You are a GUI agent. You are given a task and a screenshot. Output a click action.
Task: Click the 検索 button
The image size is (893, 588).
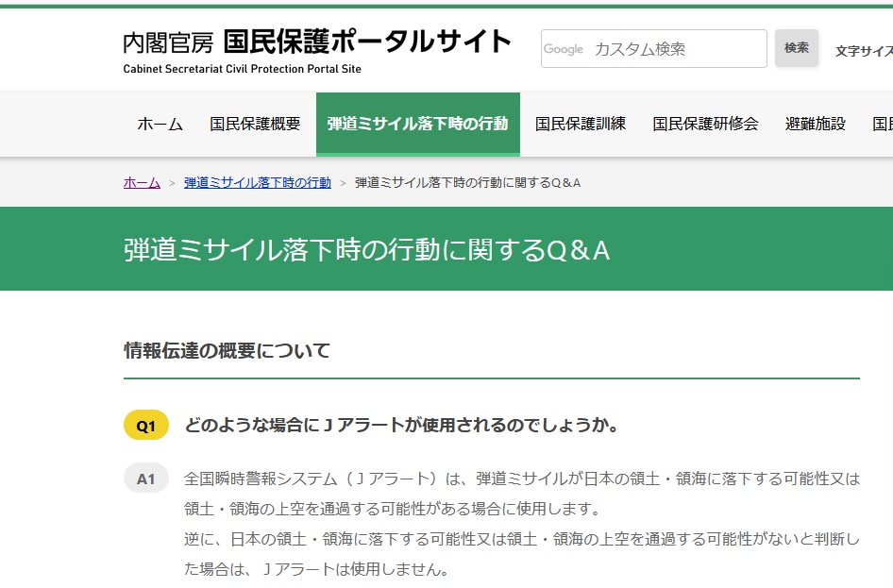pyautogui.click(x=796, y=48)
